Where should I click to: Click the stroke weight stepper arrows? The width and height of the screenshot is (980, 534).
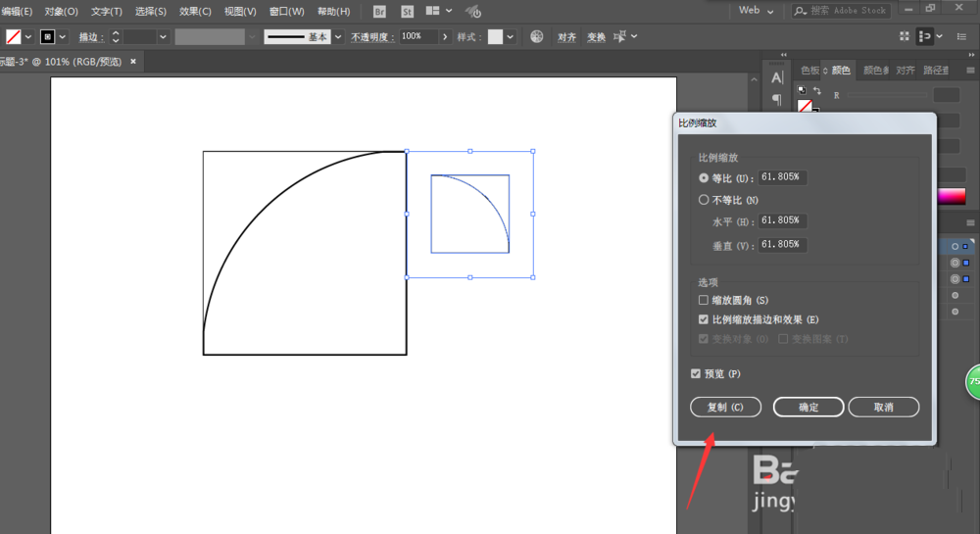(116, 37)
